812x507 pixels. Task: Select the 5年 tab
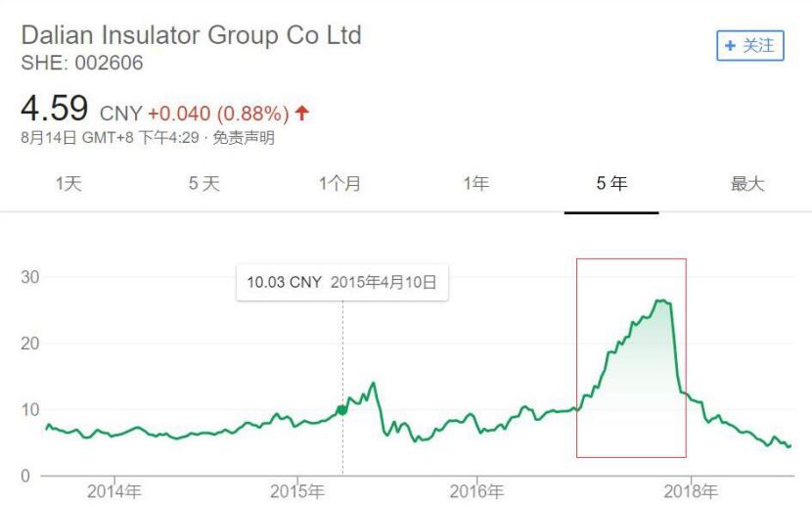pos(611,183)
